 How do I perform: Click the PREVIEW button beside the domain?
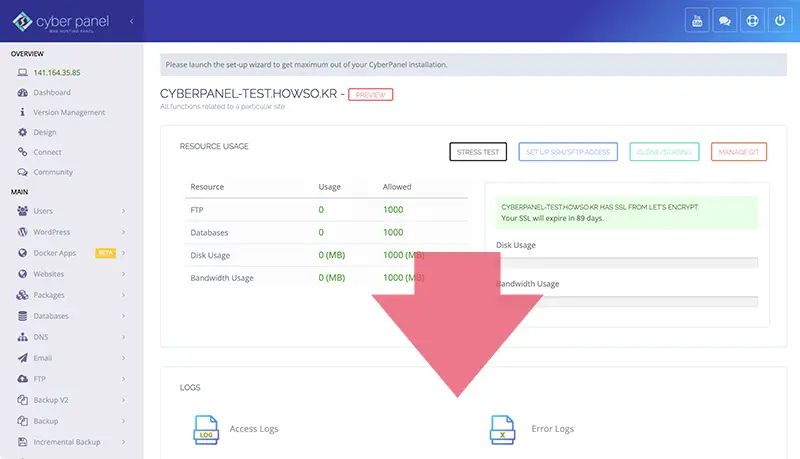370,94
